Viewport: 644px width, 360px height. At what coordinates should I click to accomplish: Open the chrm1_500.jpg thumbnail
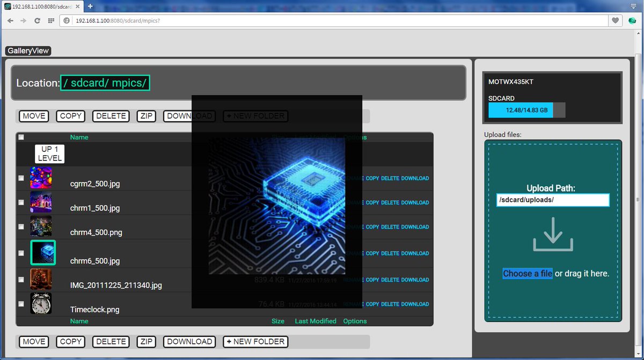point(41,202)
